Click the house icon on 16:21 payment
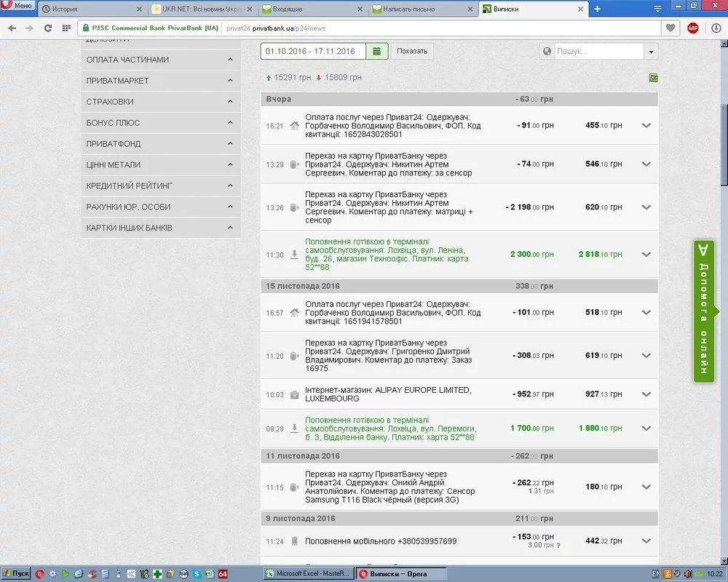Viewport: 728px width, 582px height. point(294,126)
